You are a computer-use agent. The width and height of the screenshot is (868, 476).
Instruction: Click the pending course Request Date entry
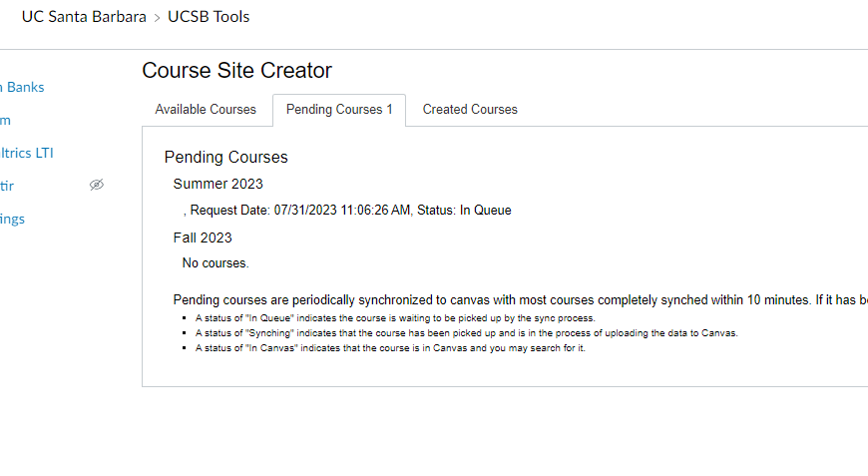(x=347, y=211)
